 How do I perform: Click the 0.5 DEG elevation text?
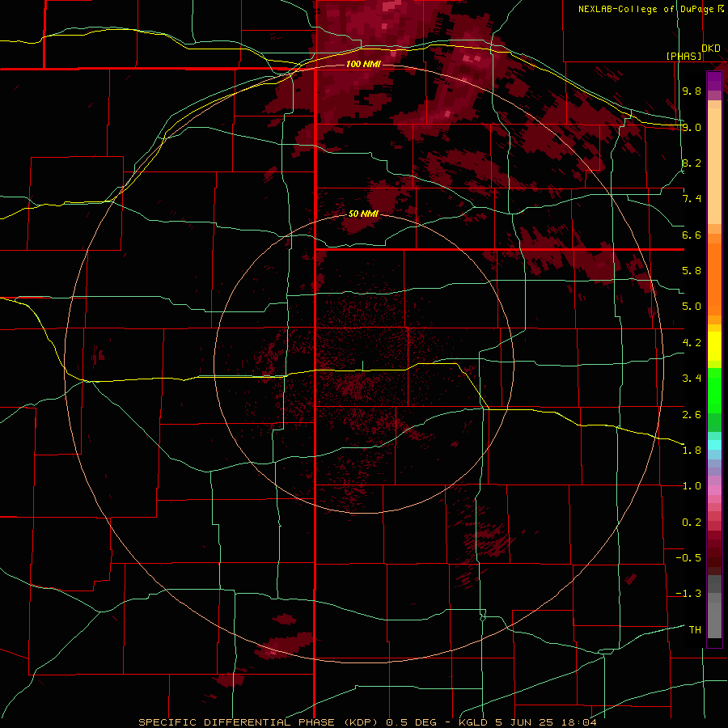click(x=412, y=722)
